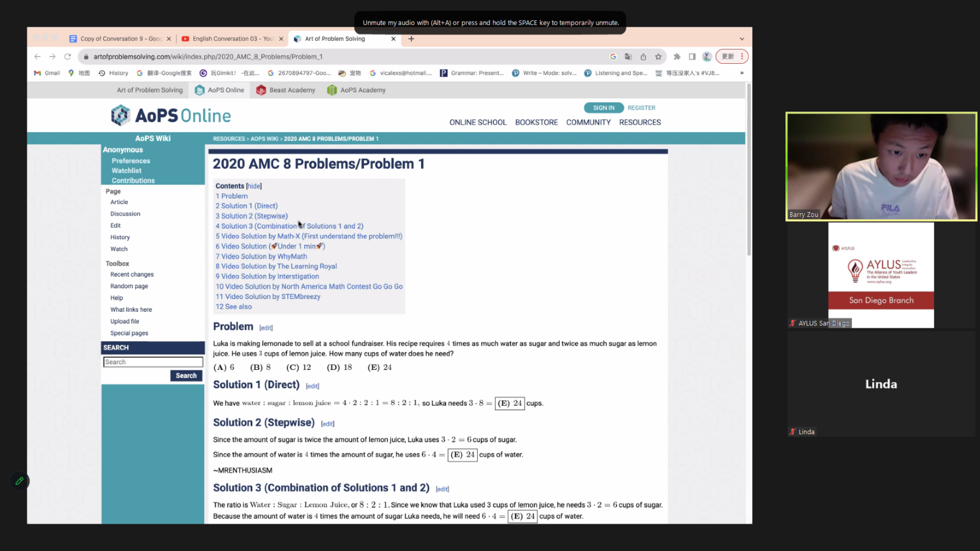Click the wiki Search input field

click(x=153, y=362)
